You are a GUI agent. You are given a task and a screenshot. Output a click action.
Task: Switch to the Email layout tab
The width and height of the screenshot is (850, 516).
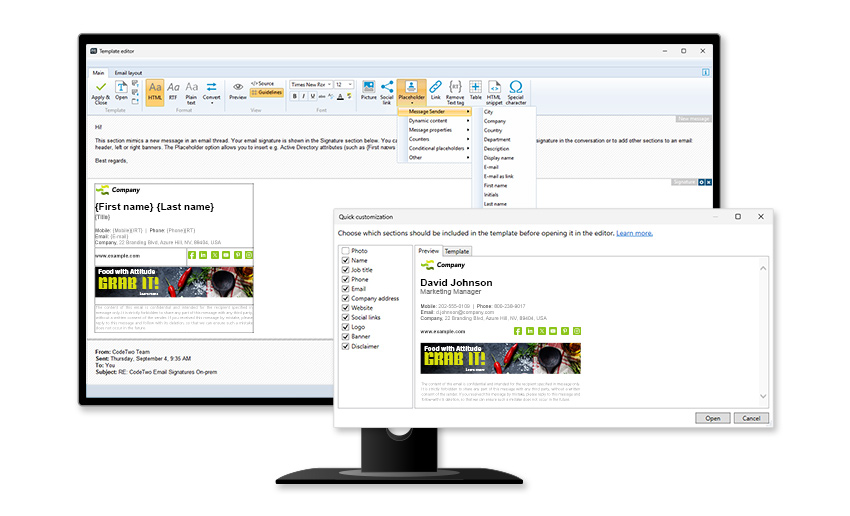coord(128,73)
